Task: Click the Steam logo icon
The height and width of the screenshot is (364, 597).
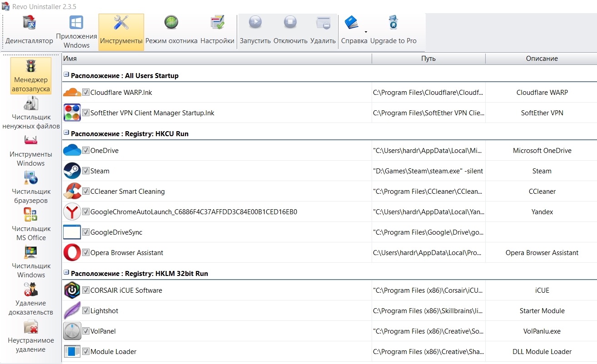Action: pyautogui.click(x=72, y=171)
